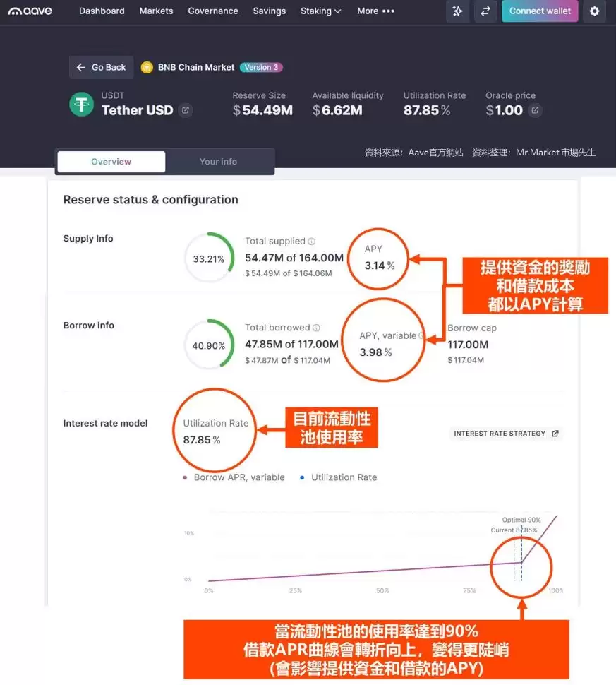The height and width of the screenshot is (685, 616).
Task: Click the sparkle icon in header
Action: pyautogui.click(x=457, y=11)
